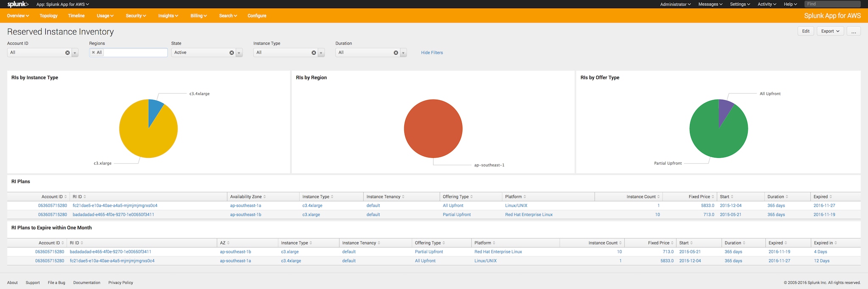Click the blue c3.4xlarge pie slice

coord(155,109)
